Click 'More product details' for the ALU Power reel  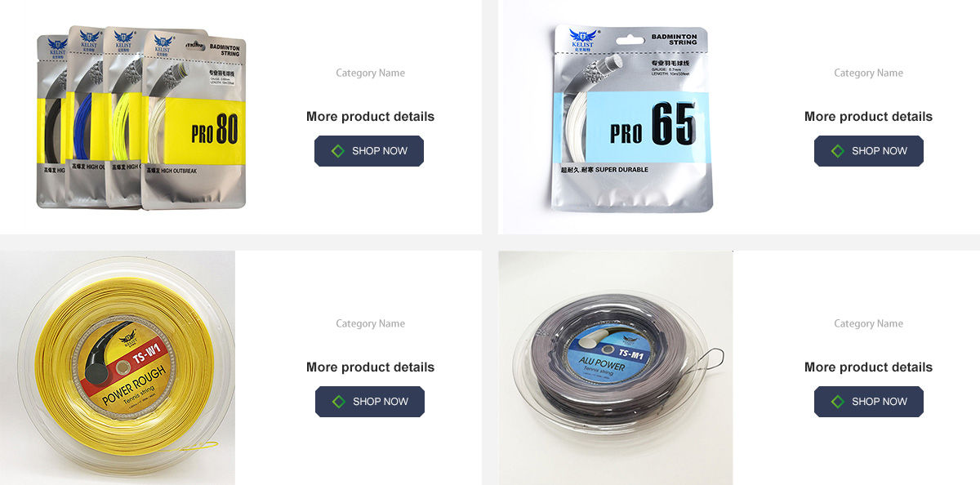[868, 367]
